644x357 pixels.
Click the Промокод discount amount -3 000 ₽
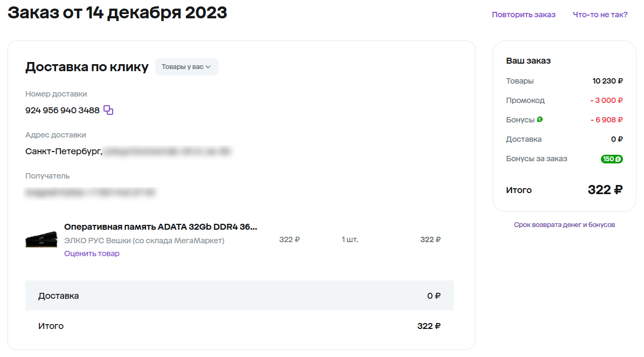[606, 100]
